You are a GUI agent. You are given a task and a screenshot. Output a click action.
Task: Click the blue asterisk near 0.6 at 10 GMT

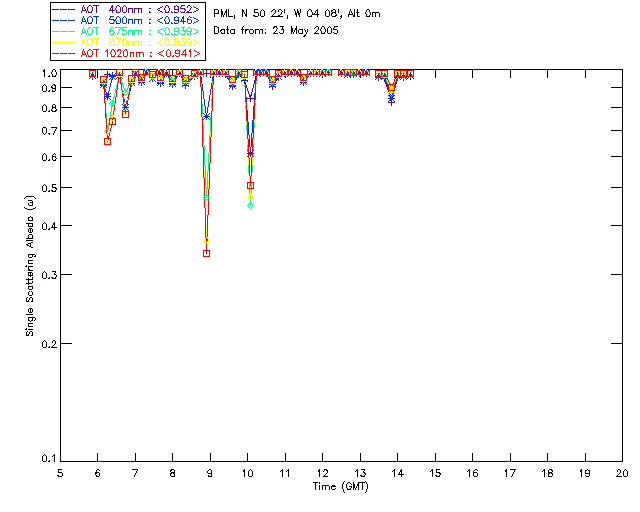click(x=251, y=154)
